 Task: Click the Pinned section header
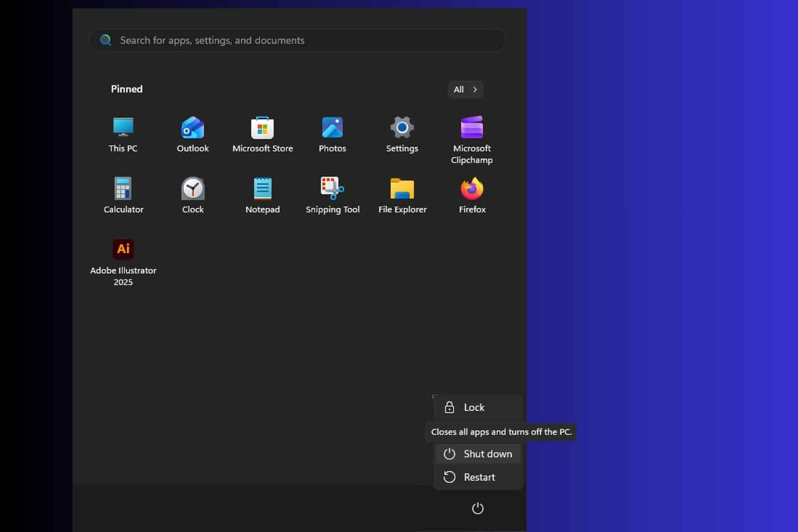[x=126, y=89]
